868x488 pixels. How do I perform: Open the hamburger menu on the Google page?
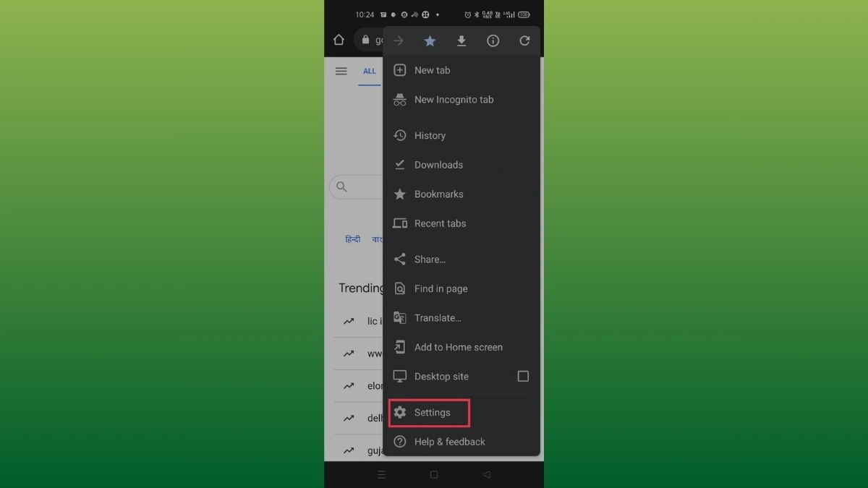(341, 71)
